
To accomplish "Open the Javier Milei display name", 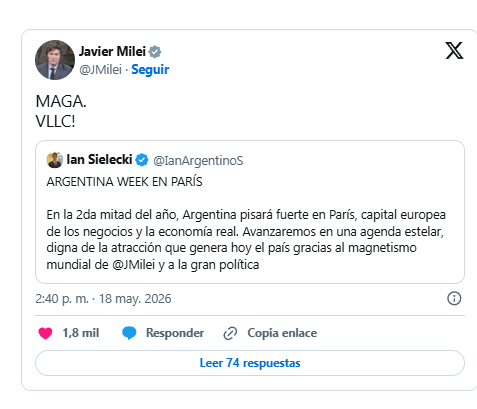I will click(x=112, y=52).
